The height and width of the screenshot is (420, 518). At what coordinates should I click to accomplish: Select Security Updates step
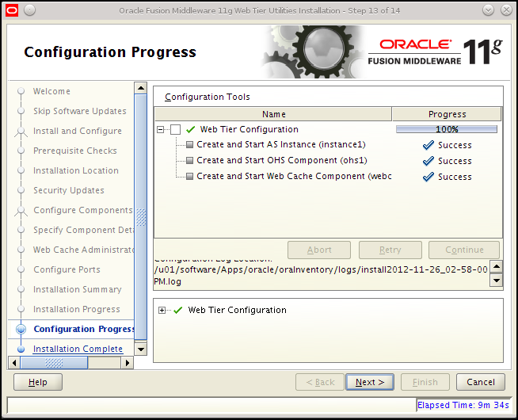tap(69, 190)
